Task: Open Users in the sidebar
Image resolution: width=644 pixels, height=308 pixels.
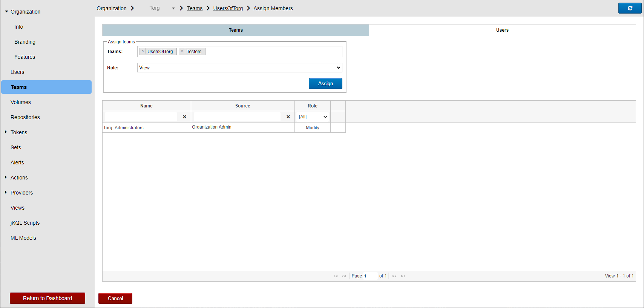Action: click(x=17, y=72)
